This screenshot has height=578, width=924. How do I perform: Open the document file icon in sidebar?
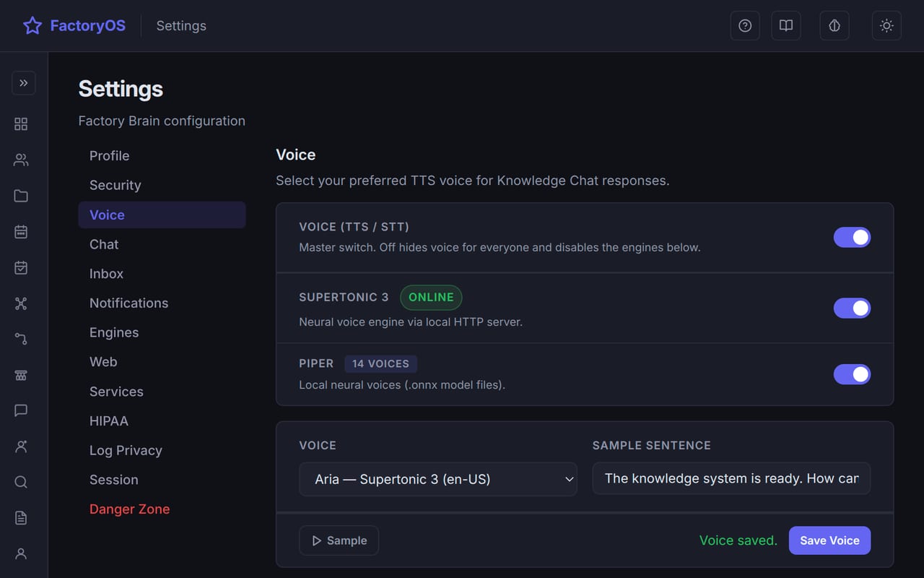pyautogui.click(x=21, y=518)
